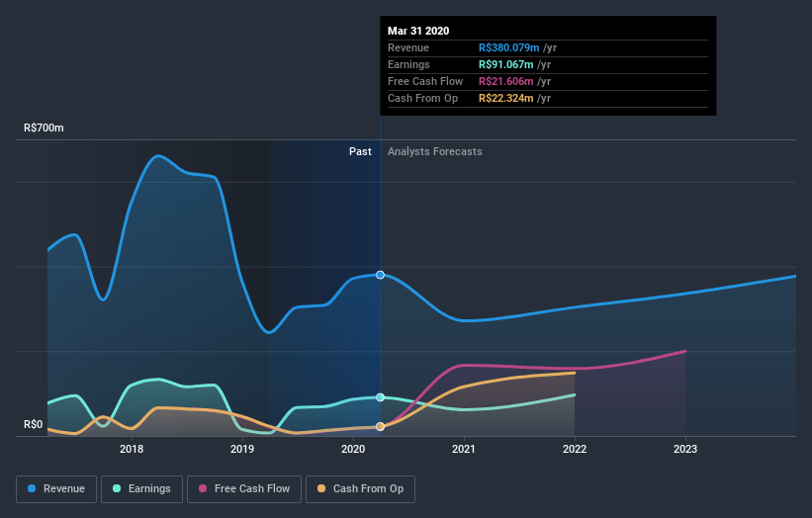Click the Analysts Forecasts label
The height and width of the screenshot is (518, 812).
(x=435, y=151)
